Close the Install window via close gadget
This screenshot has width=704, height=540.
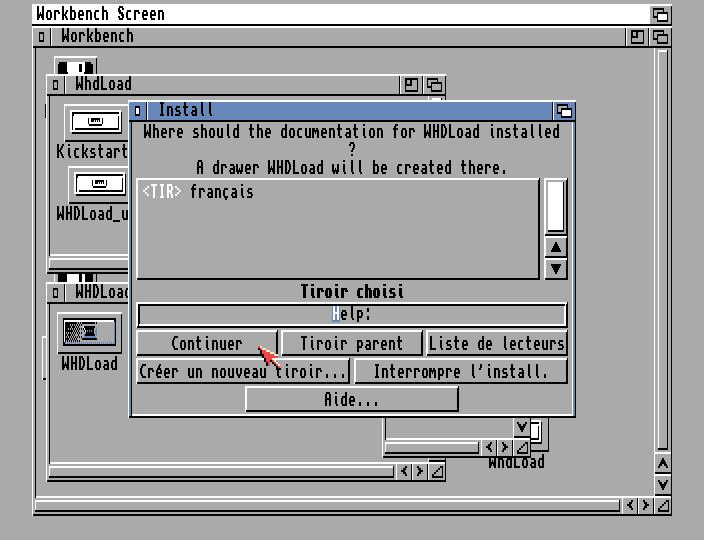tap(138, 110)
